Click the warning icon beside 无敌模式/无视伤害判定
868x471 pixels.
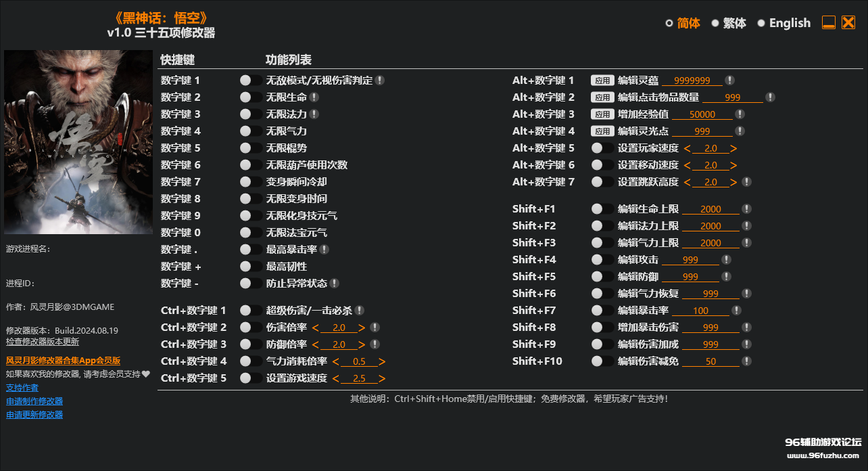click(x=380, y=80)
